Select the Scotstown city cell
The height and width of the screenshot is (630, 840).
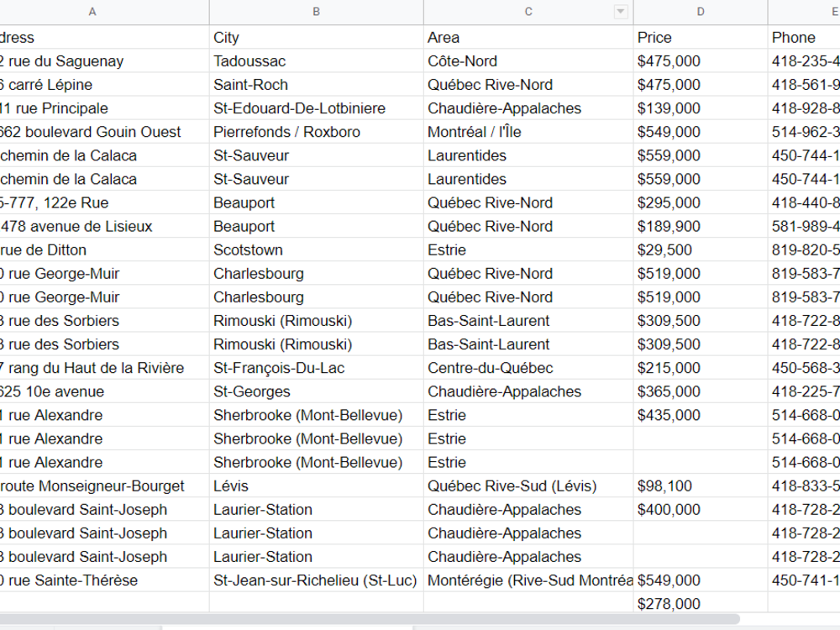click(x=316, y=249)
